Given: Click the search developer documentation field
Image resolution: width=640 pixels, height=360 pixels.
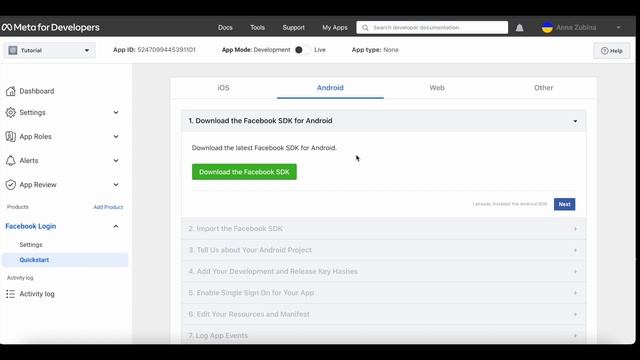Looking at the screenshot, I should pyautogui.click(x=432, y=28).
